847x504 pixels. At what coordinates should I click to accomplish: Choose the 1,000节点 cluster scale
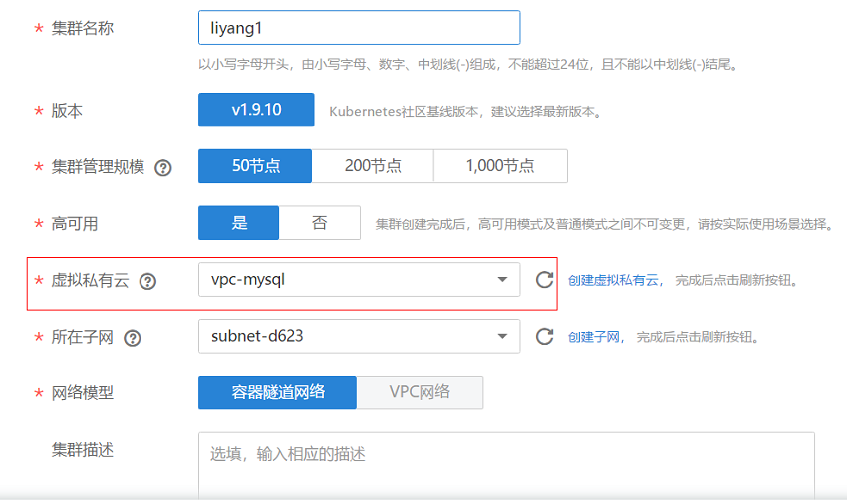500,166
